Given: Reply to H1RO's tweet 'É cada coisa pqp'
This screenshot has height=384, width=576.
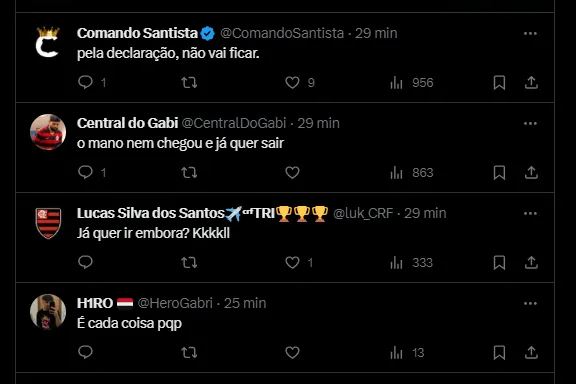Looking at the screenshot, I should 86,352.
